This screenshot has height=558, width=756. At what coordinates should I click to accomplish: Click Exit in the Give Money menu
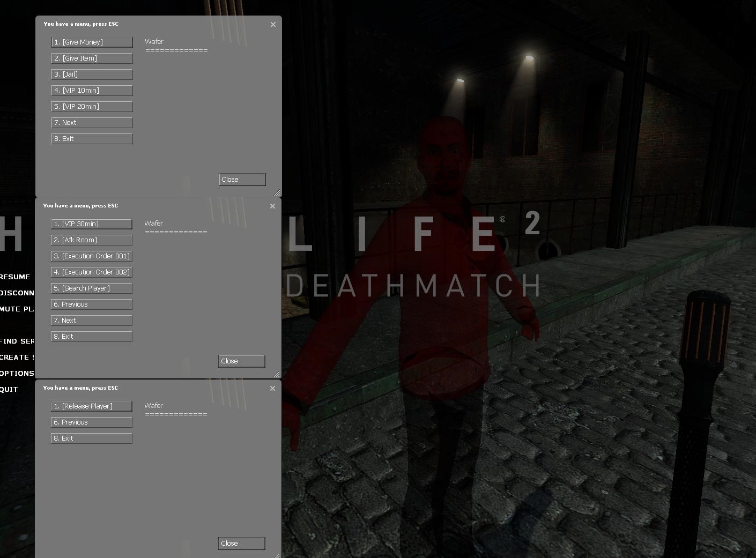pyautogui.click(x=92, y=139)
